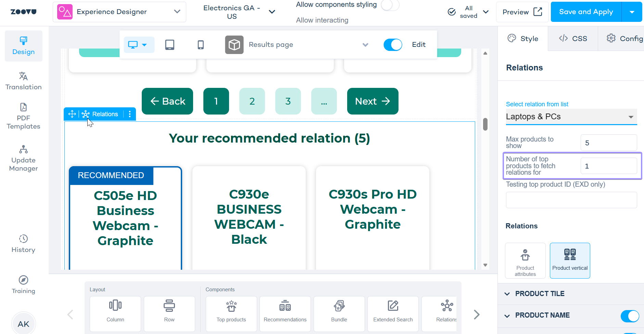This screenshot has height=334, width=644.
Task: Toggle the Edit mode switch
Action: click(x=393, y=45)
